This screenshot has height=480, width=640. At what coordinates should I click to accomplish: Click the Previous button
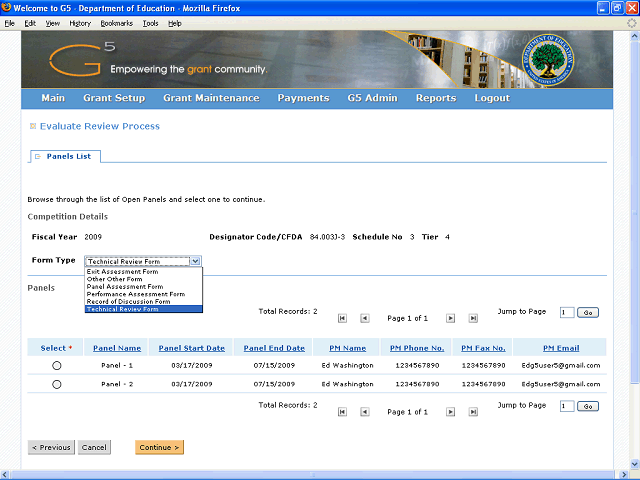[51, 447]
